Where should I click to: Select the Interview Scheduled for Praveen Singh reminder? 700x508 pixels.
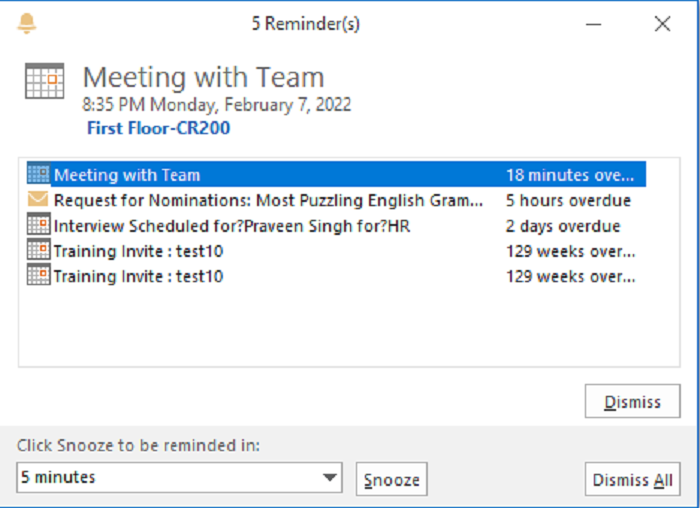coord(336,225)
